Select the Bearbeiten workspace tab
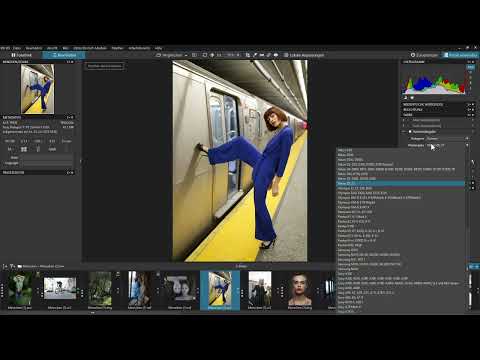 pyautogui.click(x=64, y=55)
